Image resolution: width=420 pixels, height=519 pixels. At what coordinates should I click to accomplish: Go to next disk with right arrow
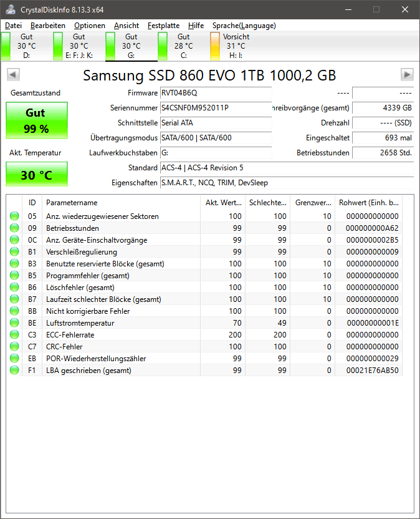click(407, 74)
